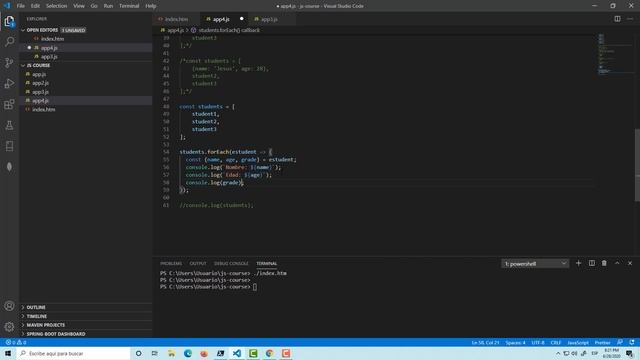Image resolution: width=640 pixels, height=360 pixels.
Task: Click Prettier in status bar
Action: click(602, 342)
